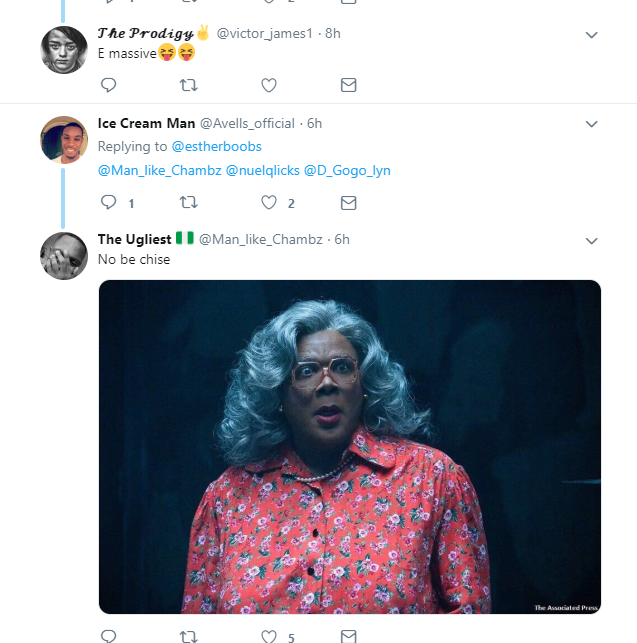The image size is (637, 643).
Task: Reply to The Prodigy's tweet
Action: pyautogui.click(x=108, y=85)
